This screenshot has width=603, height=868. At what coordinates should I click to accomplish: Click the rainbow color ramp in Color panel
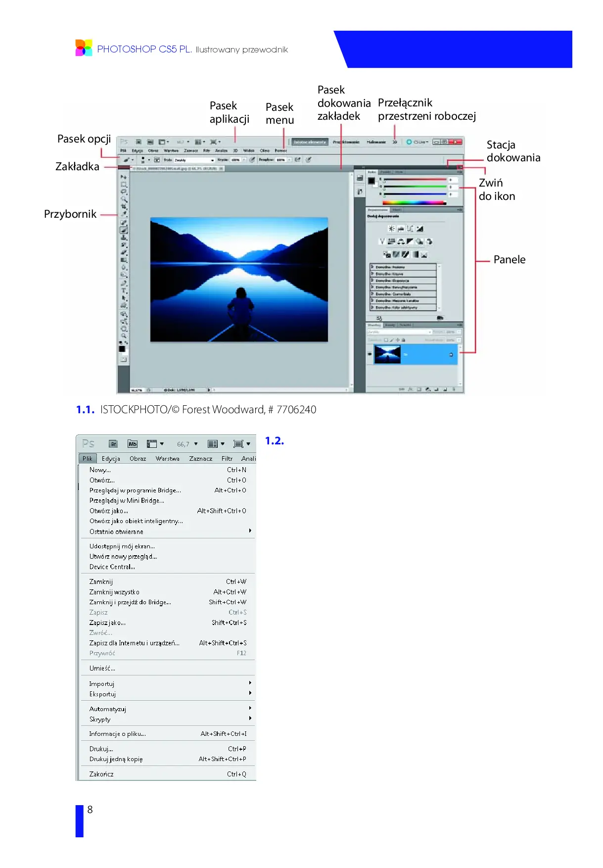click(415, 203)
